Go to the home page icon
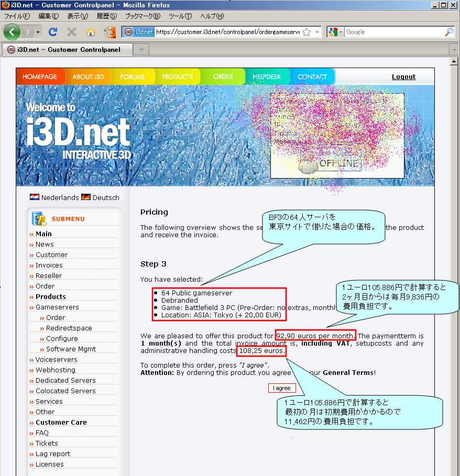The height and width of the screenshot is (476, 460). tap(90, 32)
